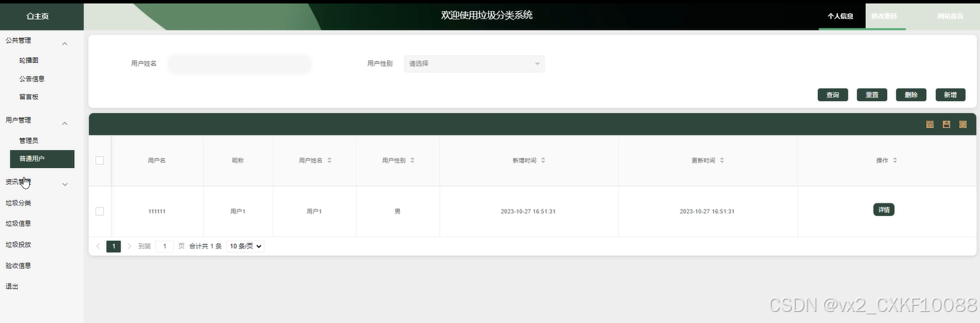Viewport: 980px width, 323px height.
Task: Go to next page arrow in pagination
Action: tap(129, 246)
